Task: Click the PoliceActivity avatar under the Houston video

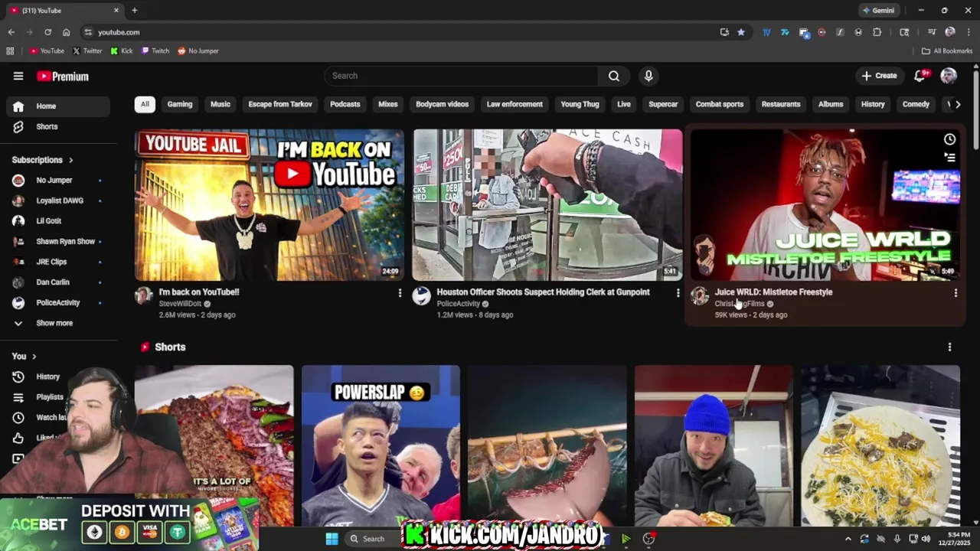Action: point(421,296)
